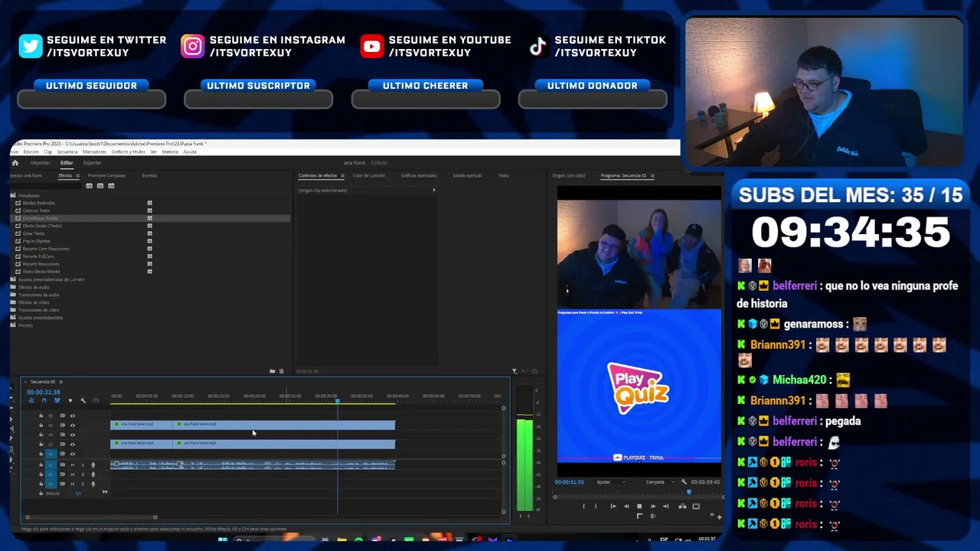
Task: Go to the Premiere Home screen icon
Action: (15, 162)
